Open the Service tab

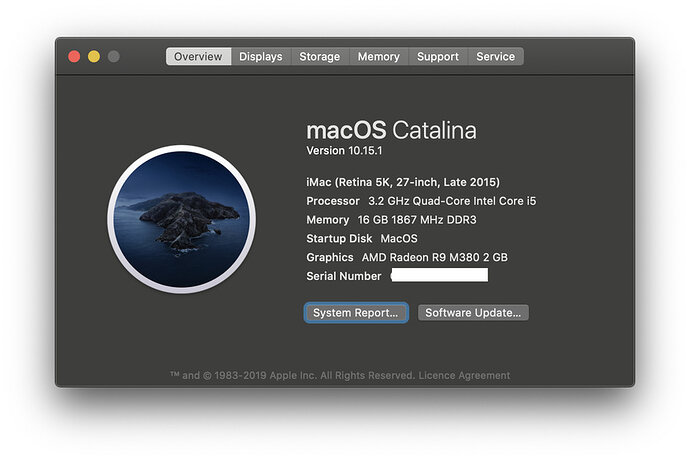(x=495, y=56)
